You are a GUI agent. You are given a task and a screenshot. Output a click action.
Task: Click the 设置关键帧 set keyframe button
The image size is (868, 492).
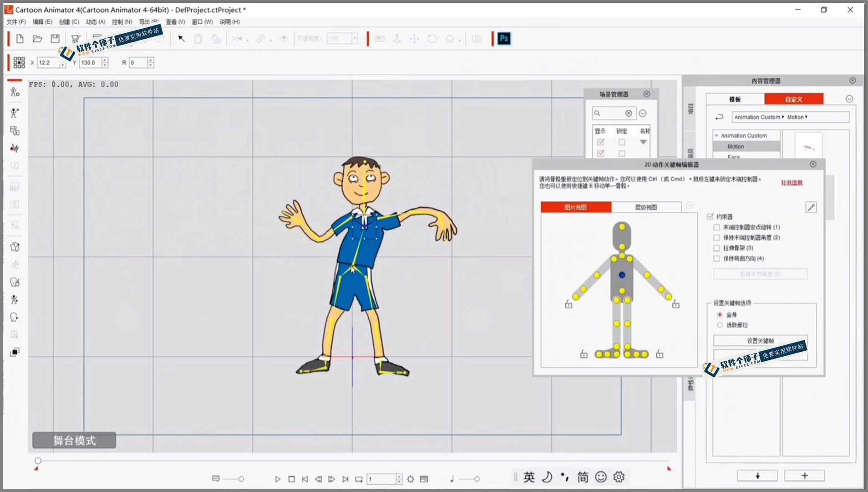click(x=760, y=340)
